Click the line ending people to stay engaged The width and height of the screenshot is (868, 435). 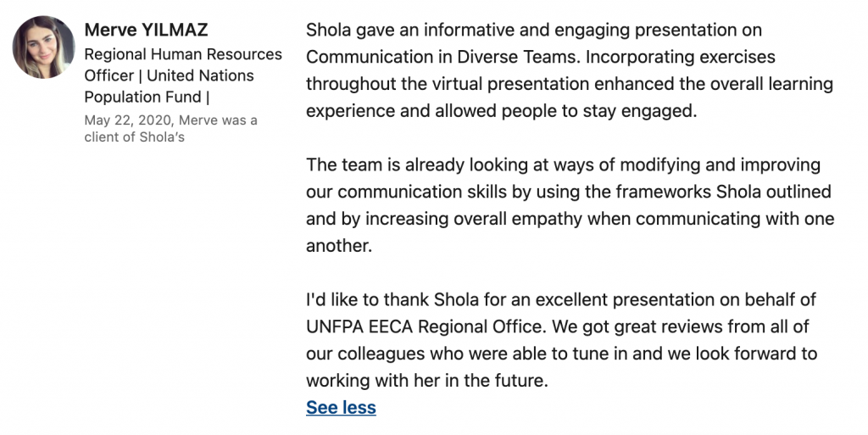click(502, 111)
